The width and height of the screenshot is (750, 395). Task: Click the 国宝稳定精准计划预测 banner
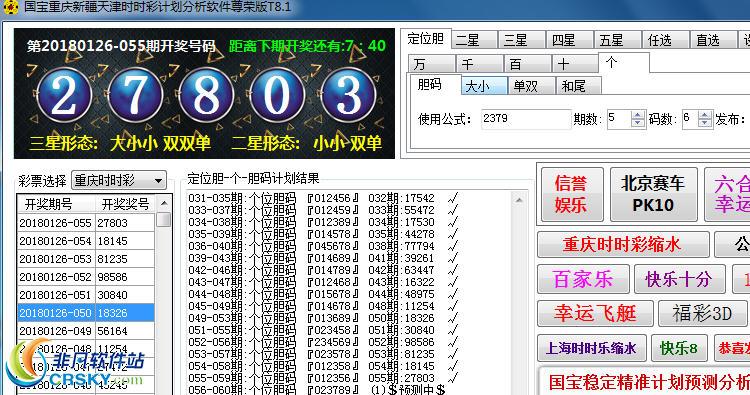click(645, 382)
